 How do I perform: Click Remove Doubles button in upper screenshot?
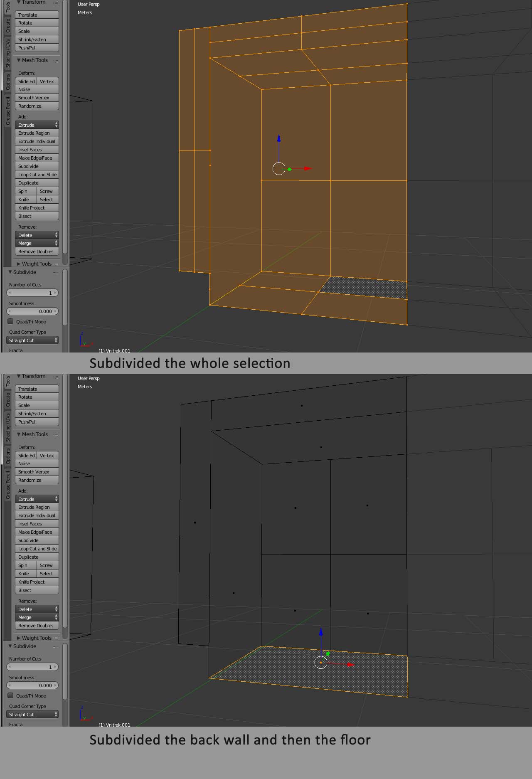[x=37, y=251]
